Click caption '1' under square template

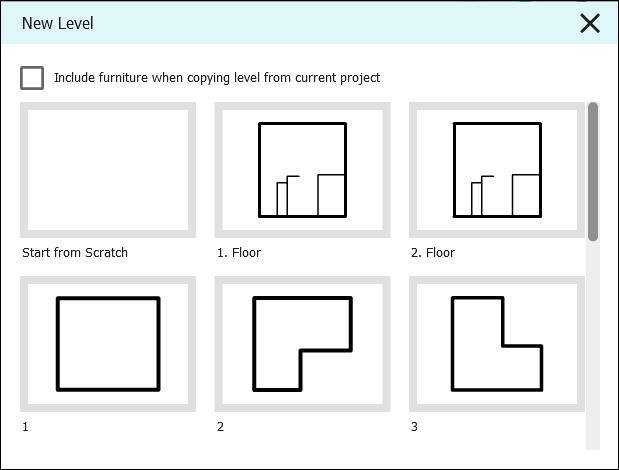coord(25,427)
